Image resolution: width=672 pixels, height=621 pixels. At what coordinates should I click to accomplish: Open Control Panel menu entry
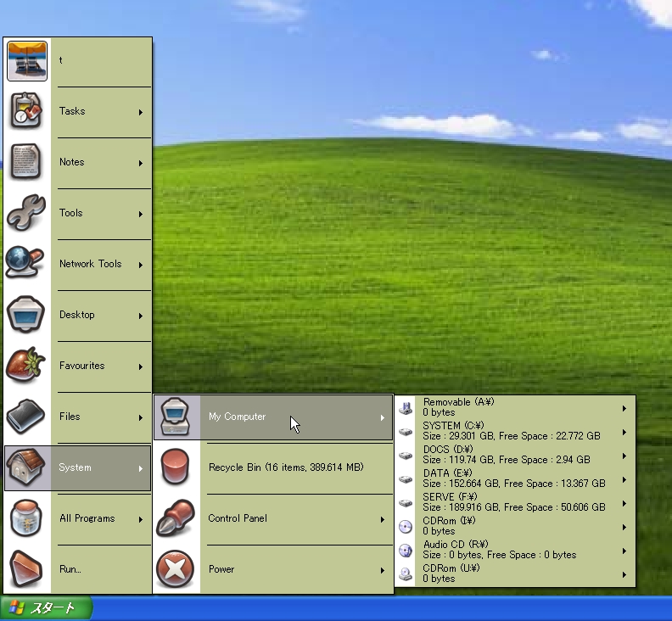point(273,518)
